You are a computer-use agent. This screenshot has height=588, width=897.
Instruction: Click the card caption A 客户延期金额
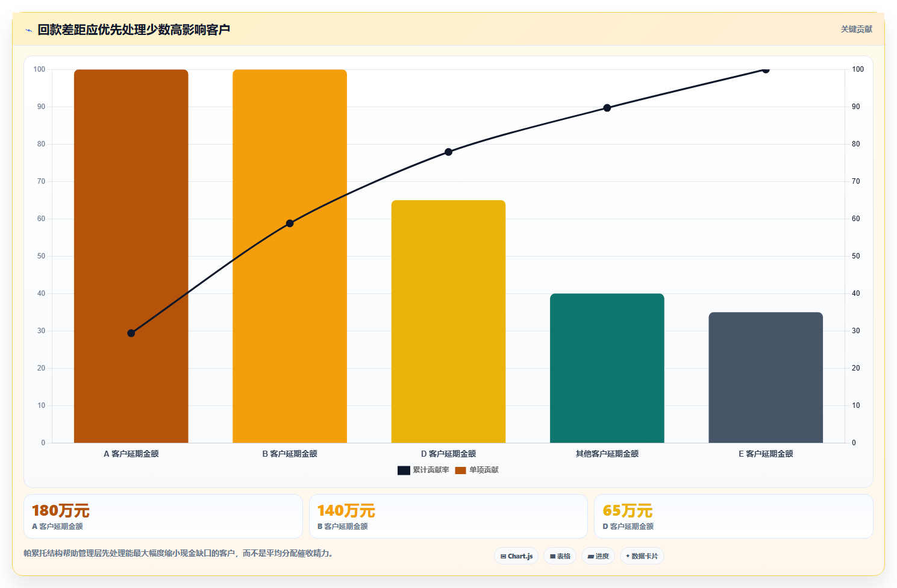[57, 527]
